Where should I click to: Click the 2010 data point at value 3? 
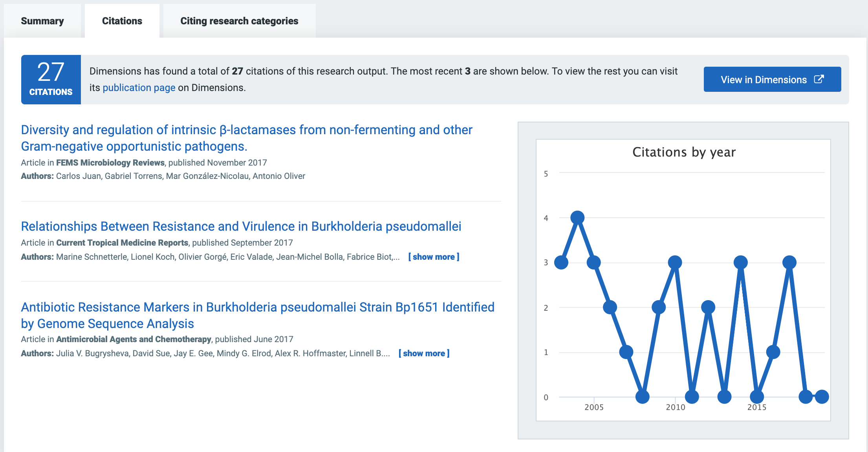(675, 262)
